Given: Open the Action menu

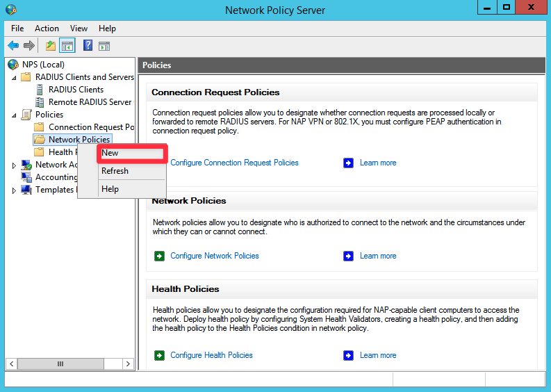Looking at the screenshot, I should (x=47, y=28).
